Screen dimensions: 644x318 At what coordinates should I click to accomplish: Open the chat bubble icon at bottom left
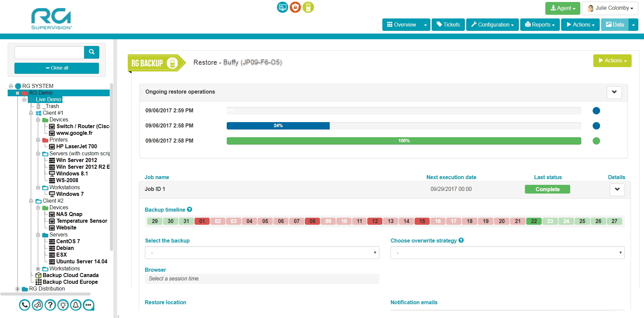click(x=89, y=305)
